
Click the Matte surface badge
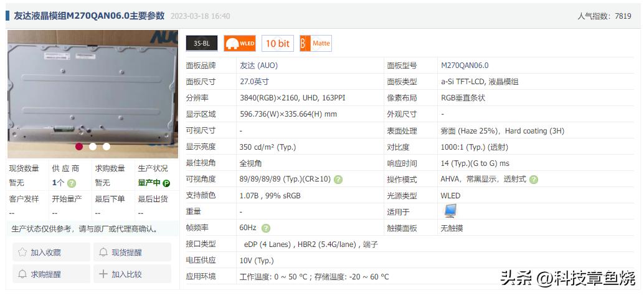pos(315,43)
